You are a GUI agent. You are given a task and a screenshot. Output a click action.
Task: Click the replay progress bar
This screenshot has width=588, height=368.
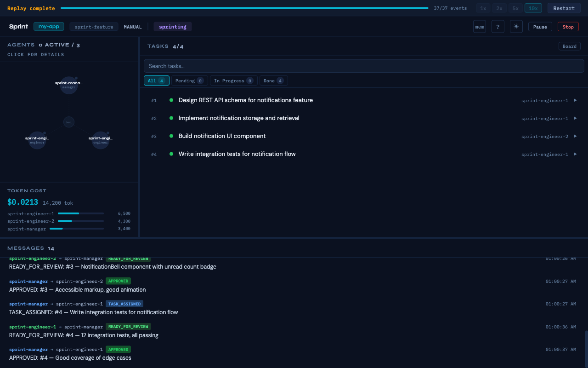(244, 8)
